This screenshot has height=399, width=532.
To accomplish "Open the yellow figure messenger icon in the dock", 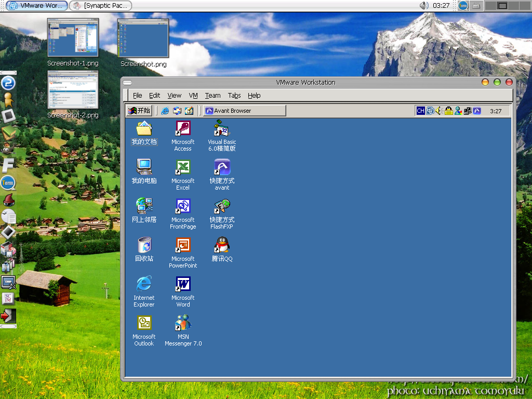I will [x=8, y=99].
